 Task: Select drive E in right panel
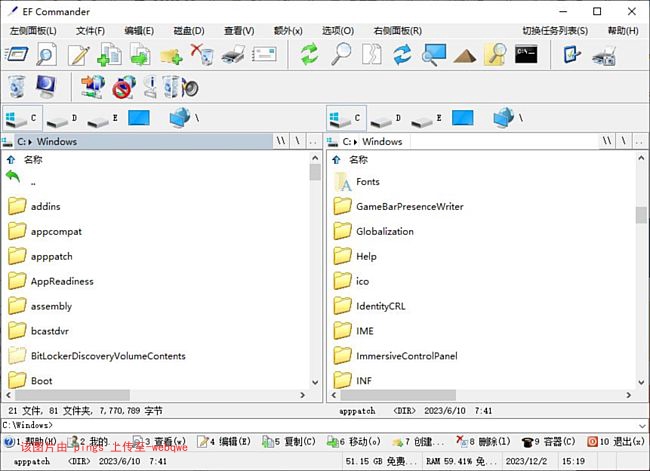point(427,119)
